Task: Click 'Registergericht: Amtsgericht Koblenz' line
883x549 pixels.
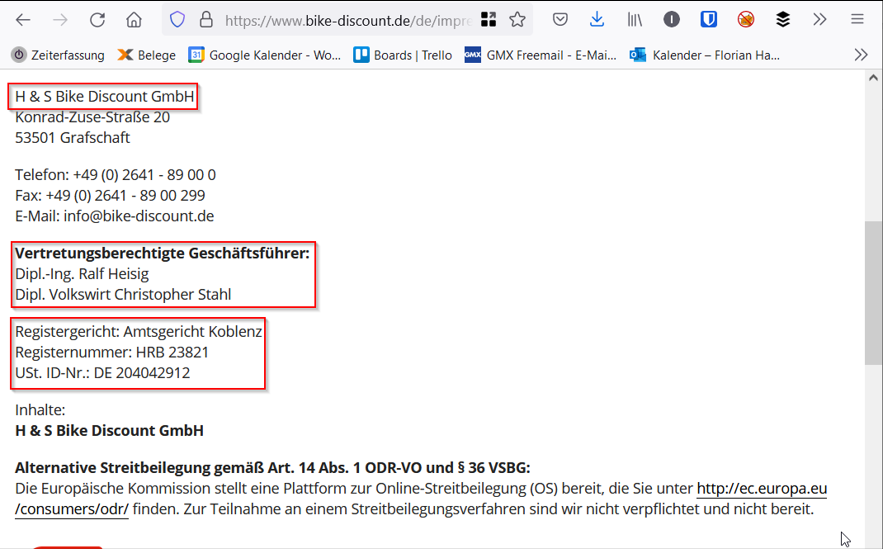Action: tap(139, 332)
